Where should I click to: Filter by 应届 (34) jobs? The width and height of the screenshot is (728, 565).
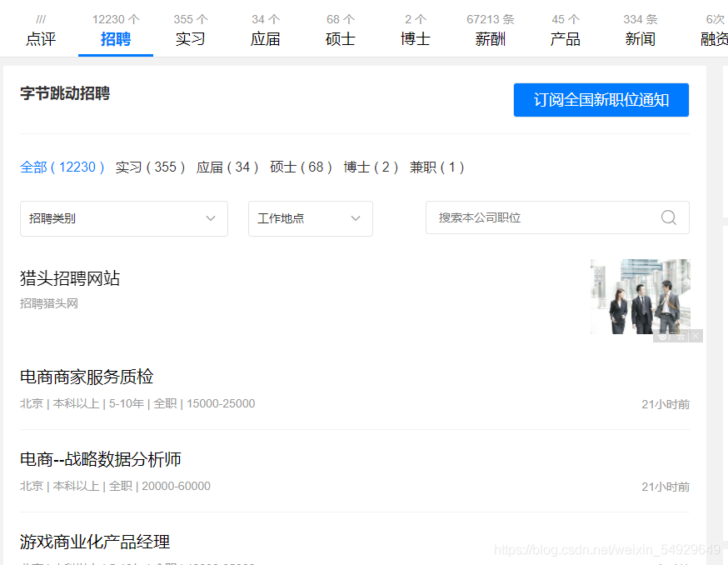click(x=227, y=167)
